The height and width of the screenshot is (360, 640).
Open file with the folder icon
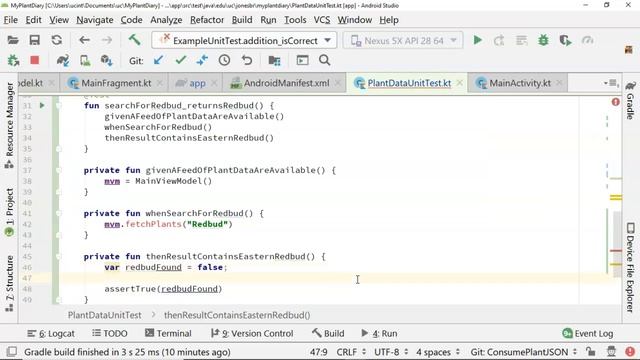pyautogui.click(x=13, y=40)
